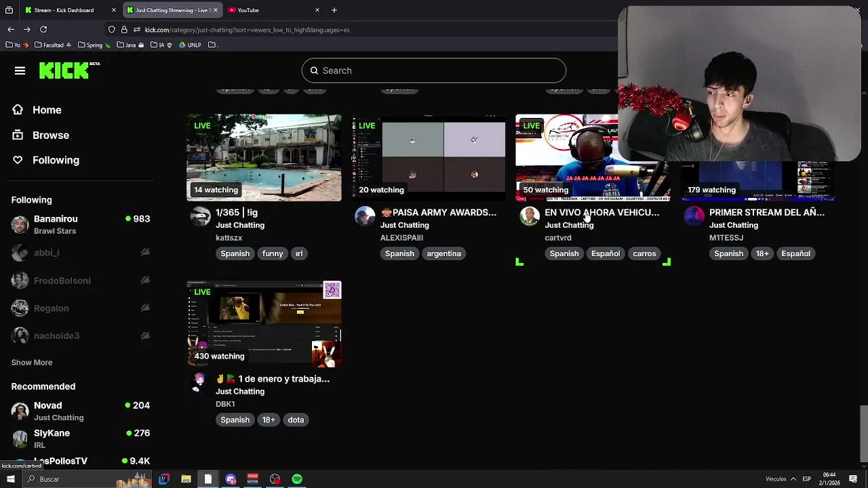Expand hidden system tray icons chevron
Screen dimensions: 868x488
click(793, 479)
